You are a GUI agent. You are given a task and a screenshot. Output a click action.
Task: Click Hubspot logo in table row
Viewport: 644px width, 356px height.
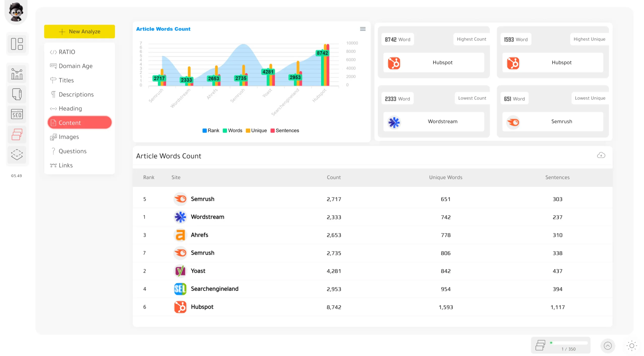[x=180, y=307]
